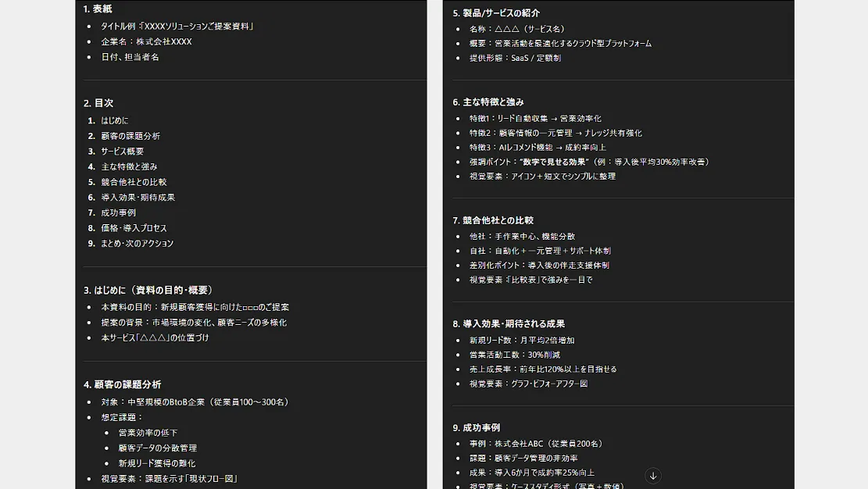868x489 pixels.
Task: Click '成功事例' in the numbered 目次 list
Action: tap(118, 212)
